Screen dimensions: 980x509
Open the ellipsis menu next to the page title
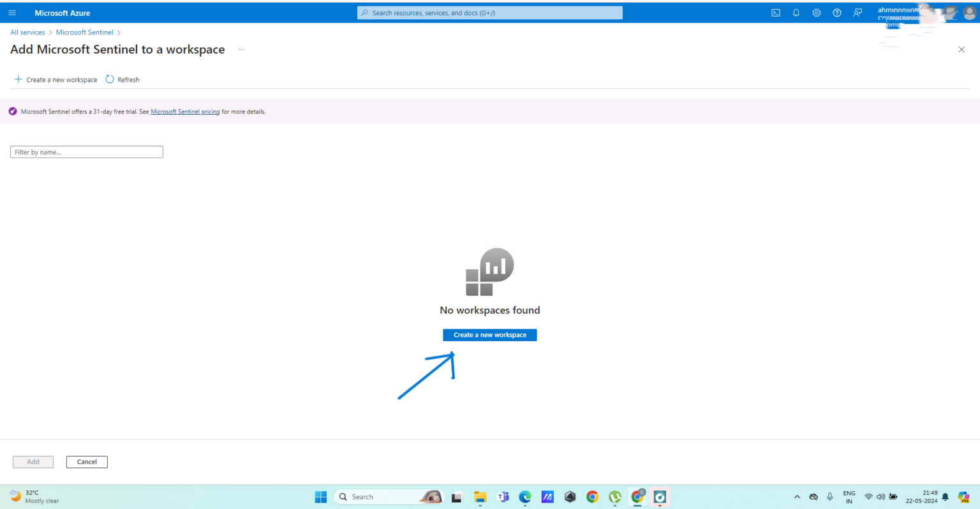coord(241,49)
